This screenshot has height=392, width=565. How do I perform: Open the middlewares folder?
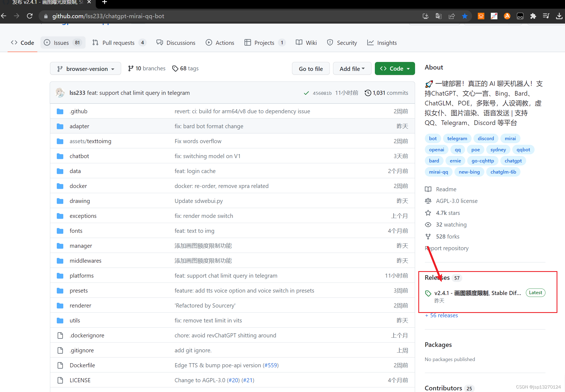pyautogui.click(x=85, y=261)
